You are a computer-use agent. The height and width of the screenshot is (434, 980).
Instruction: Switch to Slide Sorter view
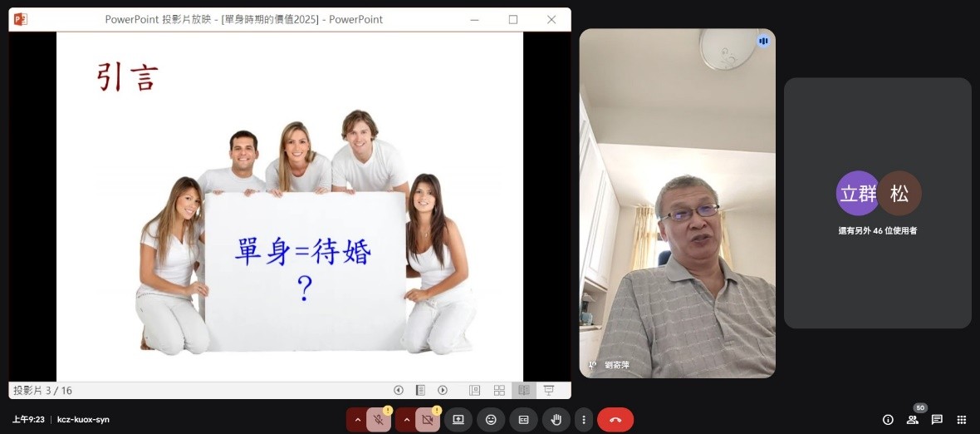pyautogui.click(x=499, y=390)
